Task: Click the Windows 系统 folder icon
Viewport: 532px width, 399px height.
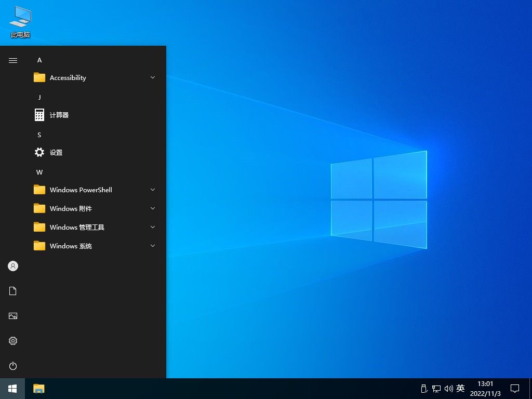Action: pos(39,246)
